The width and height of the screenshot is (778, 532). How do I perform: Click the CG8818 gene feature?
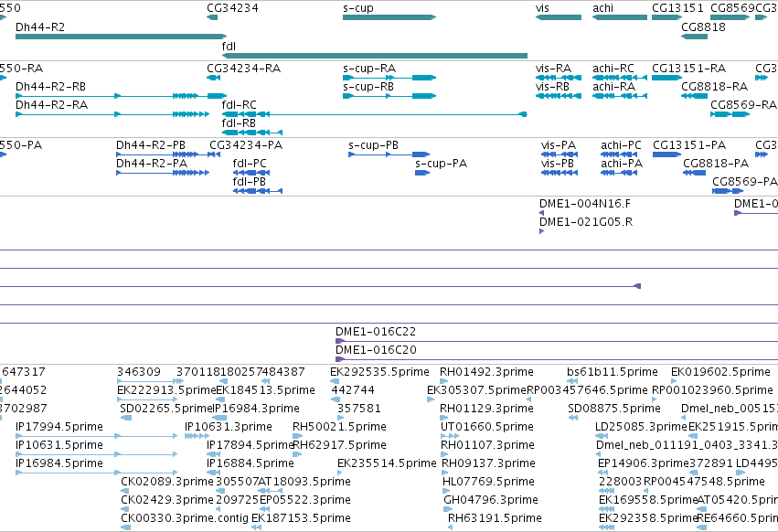[x=694, y=37]
